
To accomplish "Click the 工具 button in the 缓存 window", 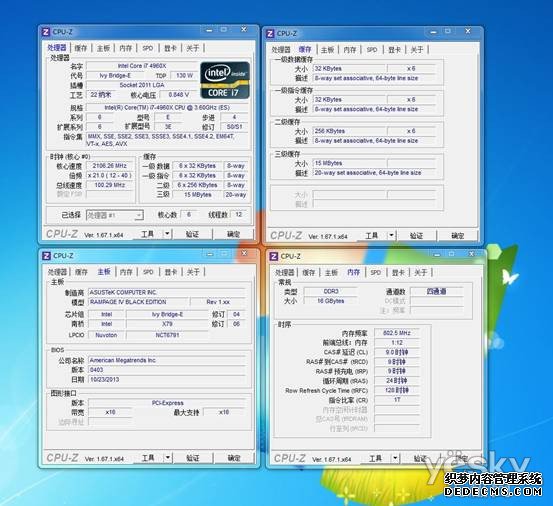I will click(372, 235).
